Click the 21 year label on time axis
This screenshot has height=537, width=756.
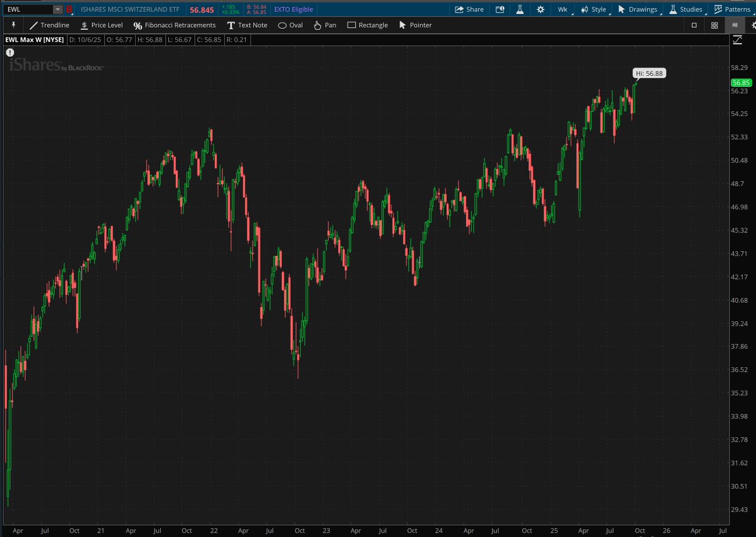point(100,531)
